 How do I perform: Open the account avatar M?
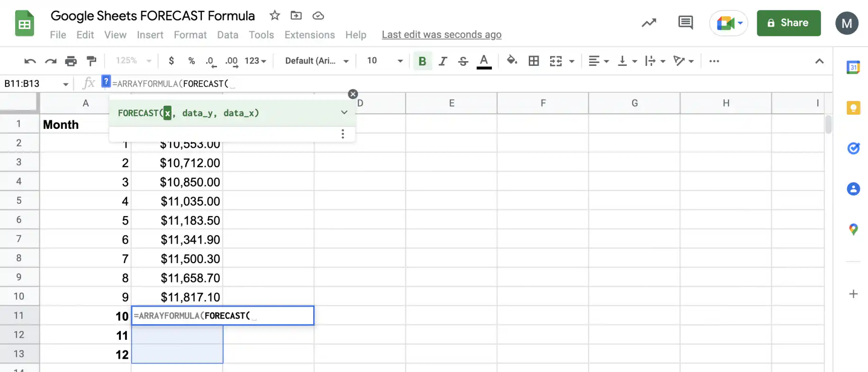click(847, 23)
